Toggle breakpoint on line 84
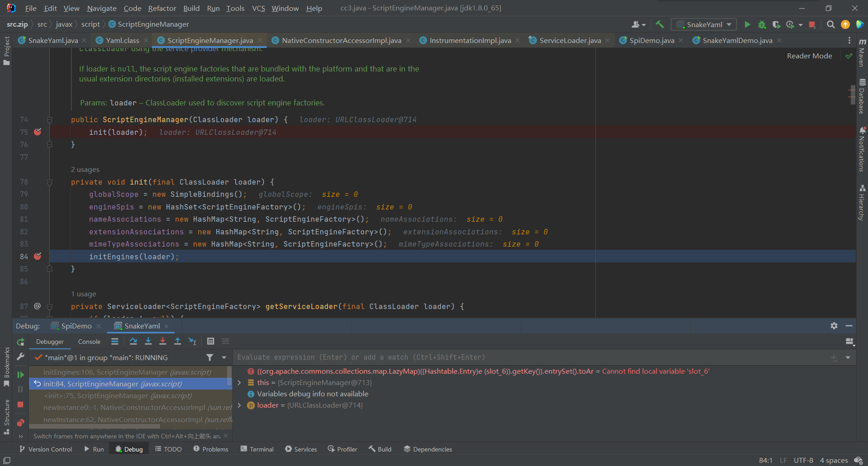Screen dimensions: 868x466 tap(38, 256)
